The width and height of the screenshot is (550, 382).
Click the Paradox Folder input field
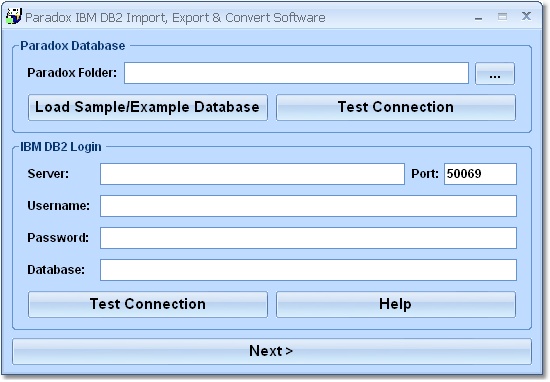(296, 73)
